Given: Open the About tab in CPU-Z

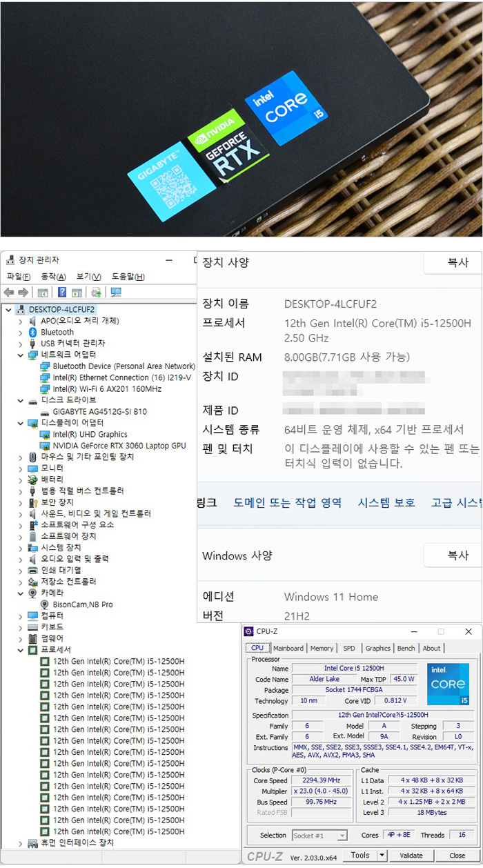Looking at the screenshot, I should pos(432,648).
